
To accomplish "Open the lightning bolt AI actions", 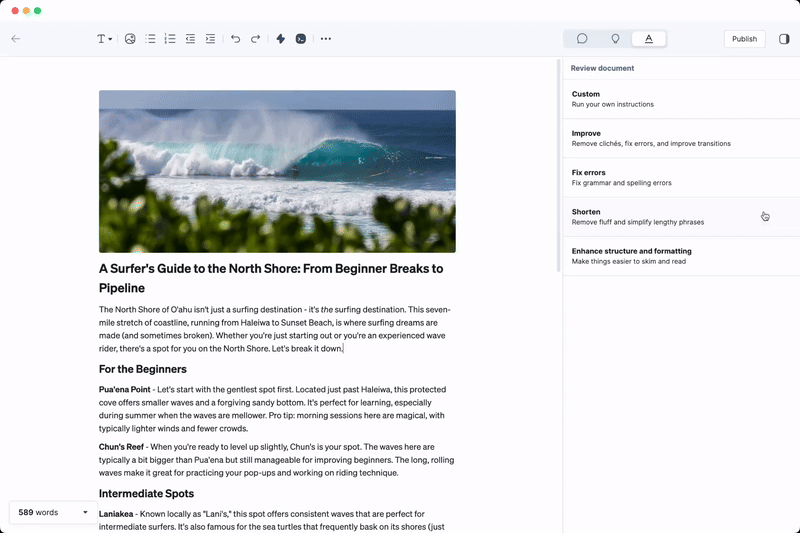I will pos(281,39).
